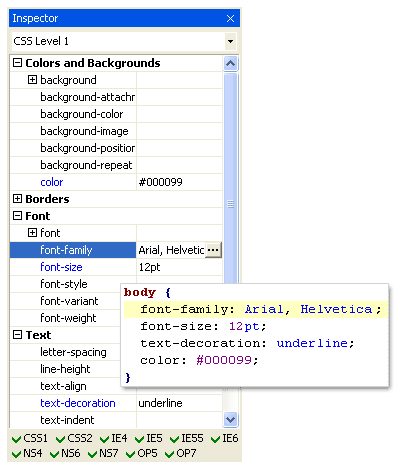Open the CSS Level 1 dropdown

tap(230, 41)
